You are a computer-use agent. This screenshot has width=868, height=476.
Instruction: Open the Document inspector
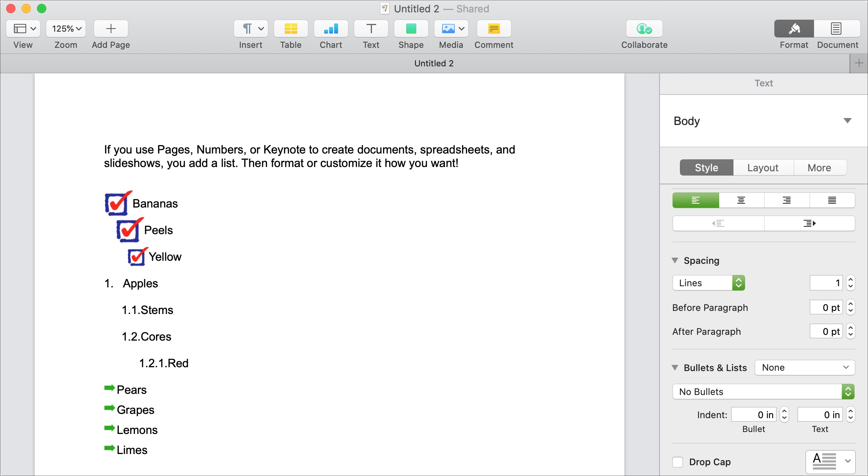point(837,29)
